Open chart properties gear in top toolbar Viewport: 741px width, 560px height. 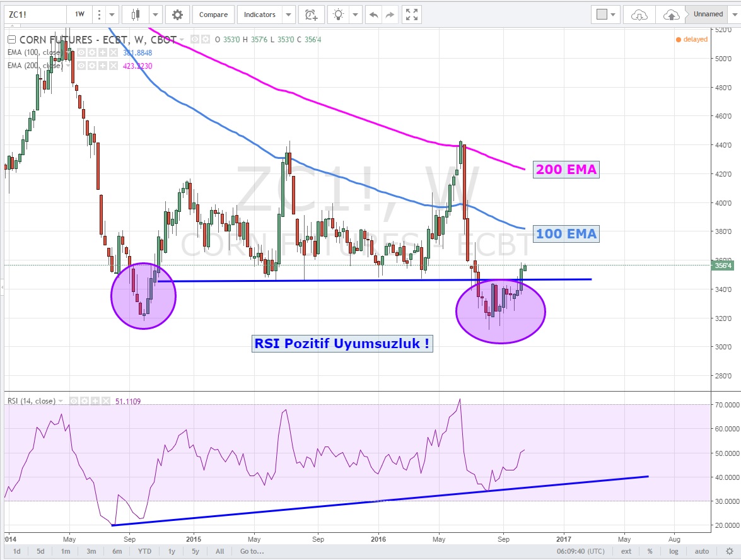click(x=178, y=15)
